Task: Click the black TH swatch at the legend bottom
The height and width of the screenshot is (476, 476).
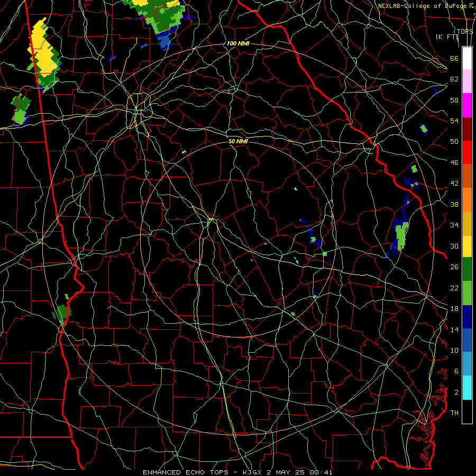Action: click(467, 411)
